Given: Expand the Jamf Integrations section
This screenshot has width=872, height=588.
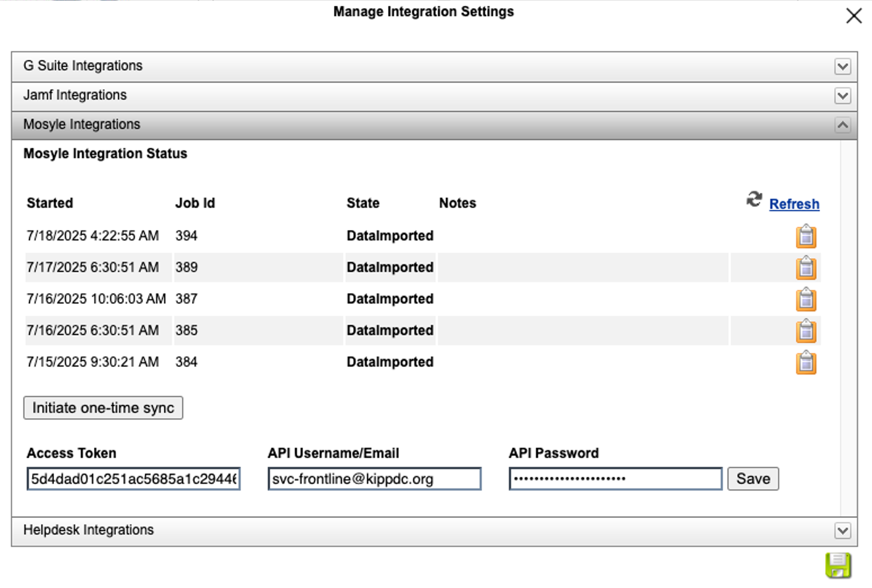Looking at the screenshot, I should 843,96.
